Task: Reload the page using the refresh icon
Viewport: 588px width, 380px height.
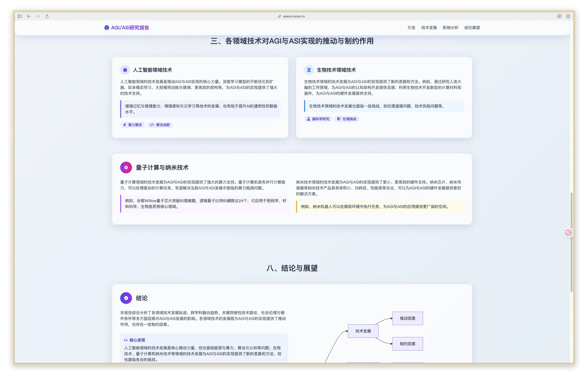Action: pos(47,16)
